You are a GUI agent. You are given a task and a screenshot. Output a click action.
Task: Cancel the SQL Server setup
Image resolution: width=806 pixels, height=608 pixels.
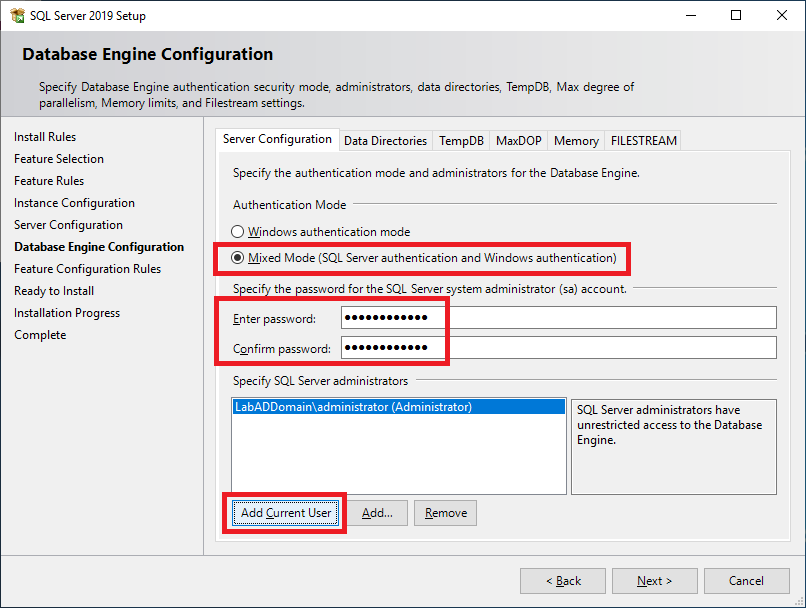[x=746, y=581]
